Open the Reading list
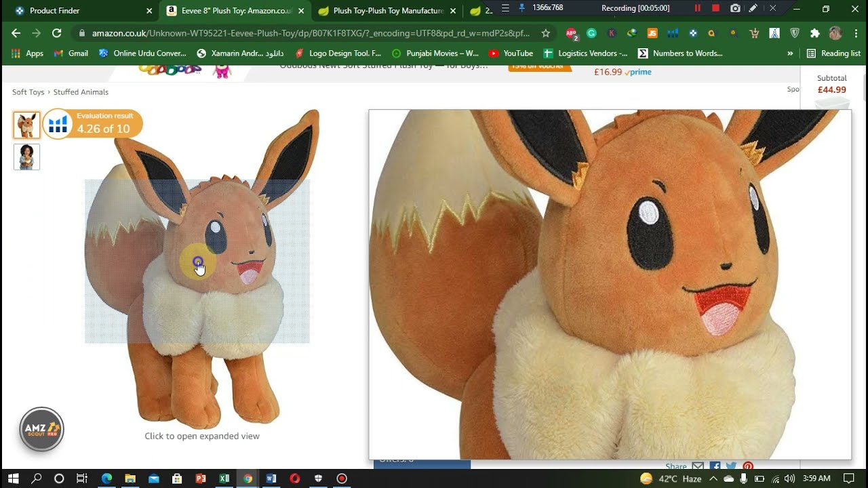The width and height of the screenshot is (868, 488). pos(833,54)
